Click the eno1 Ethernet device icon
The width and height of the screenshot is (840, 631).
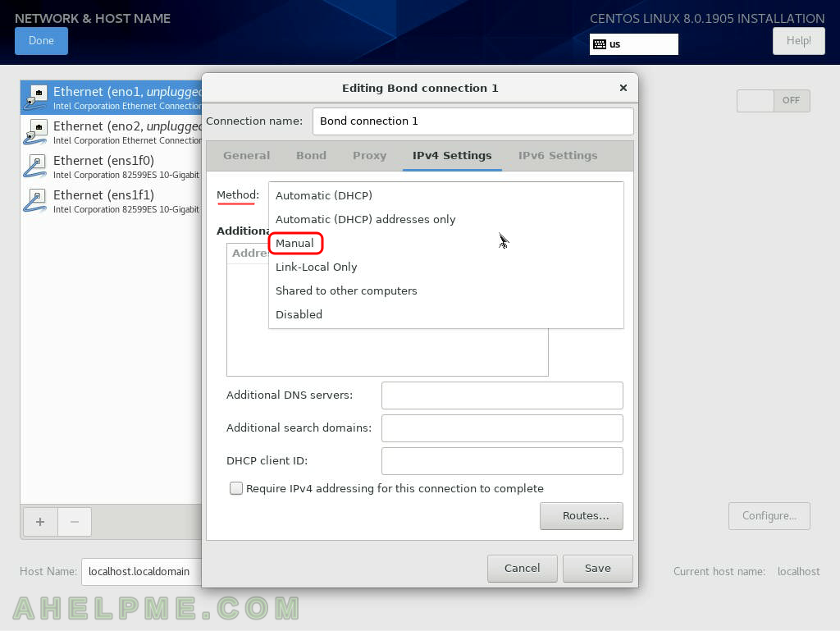click(x=36, y=97)
